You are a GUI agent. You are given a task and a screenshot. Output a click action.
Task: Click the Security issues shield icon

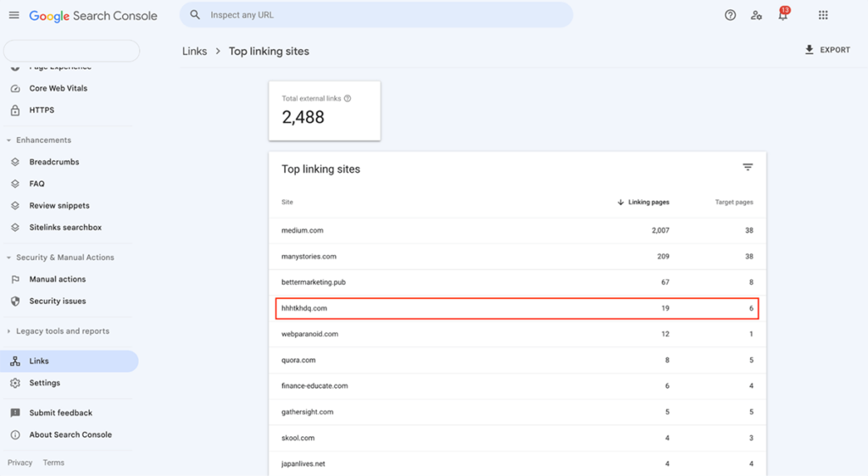point(15,302)
